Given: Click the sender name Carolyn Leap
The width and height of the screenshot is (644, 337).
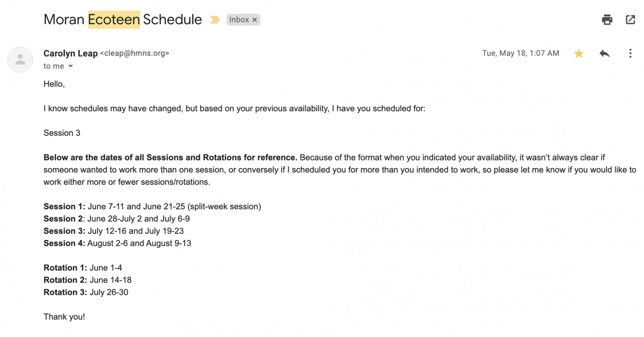Looking at the screenshot, I should (x=70, y=53).
